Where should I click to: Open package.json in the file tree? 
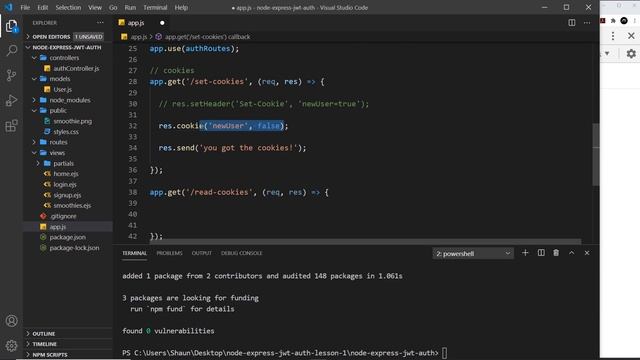click(67, 237)
